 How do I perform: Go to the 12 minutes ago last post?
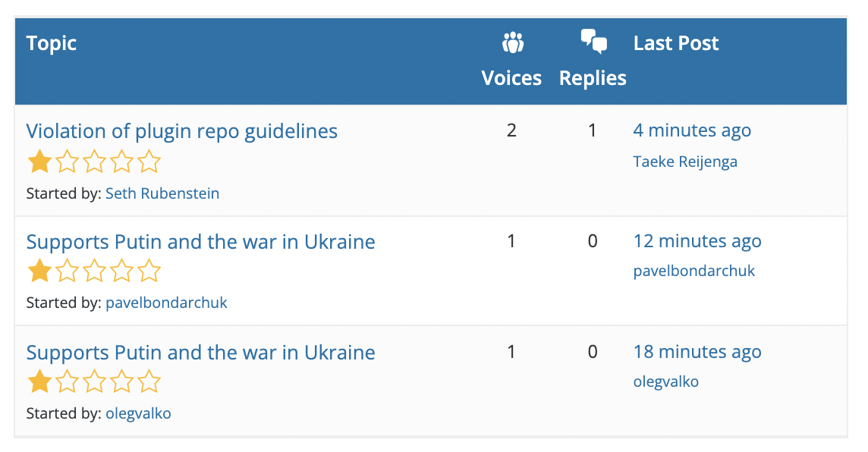coord(697,241)
